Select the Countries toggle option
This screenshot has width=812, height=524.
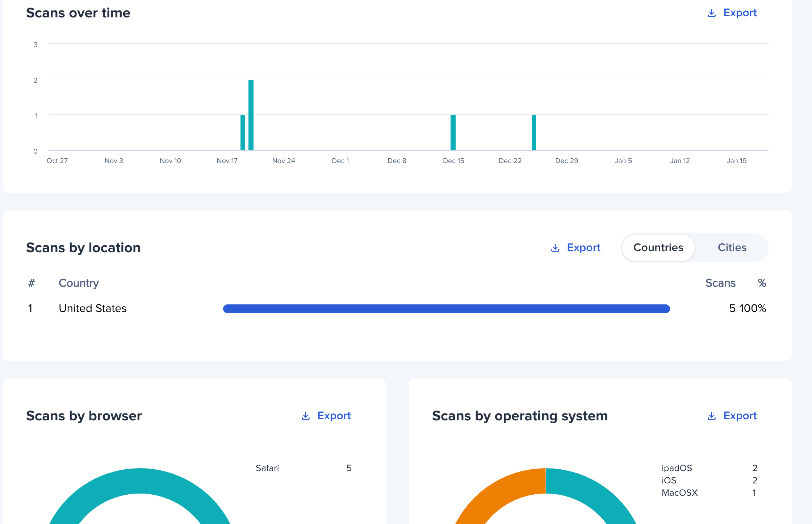[x=658, y=248]
